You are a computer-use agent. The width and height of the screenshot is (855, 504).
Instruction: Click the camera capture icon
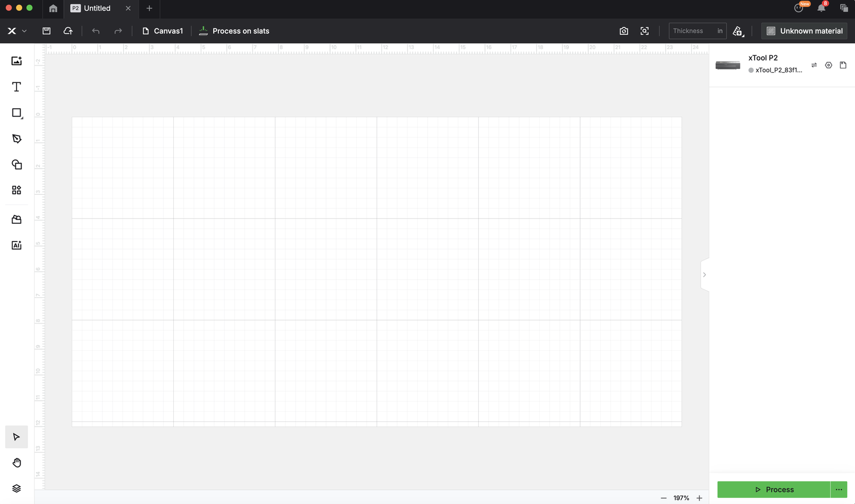click(x=624, y=31)
